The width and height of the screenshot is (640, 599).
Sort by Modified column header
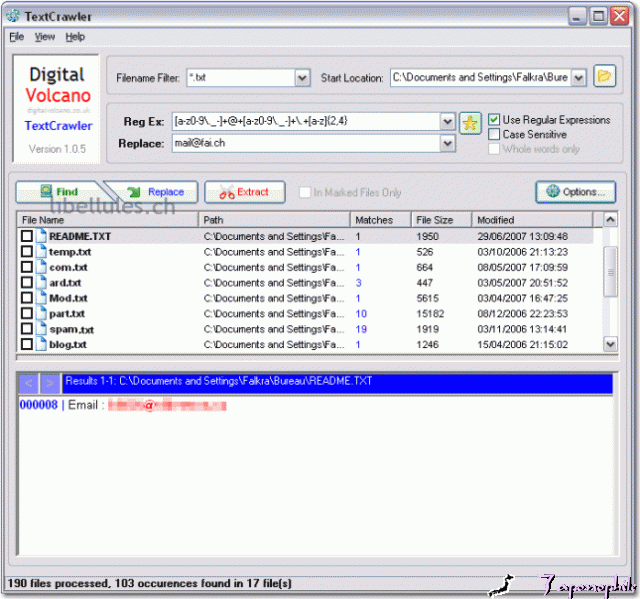coord(532,220)
